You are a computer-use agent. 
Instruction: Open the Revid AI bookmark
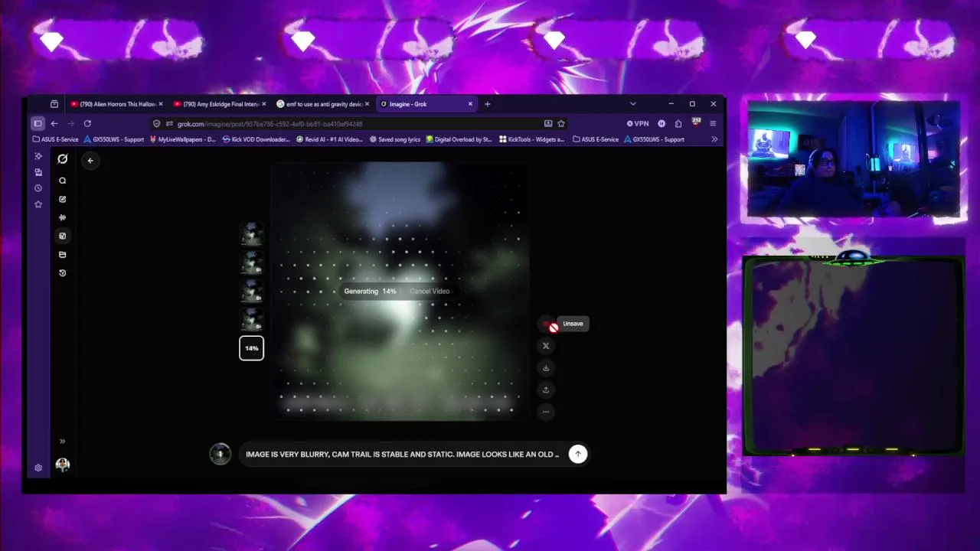click(330, 139)
